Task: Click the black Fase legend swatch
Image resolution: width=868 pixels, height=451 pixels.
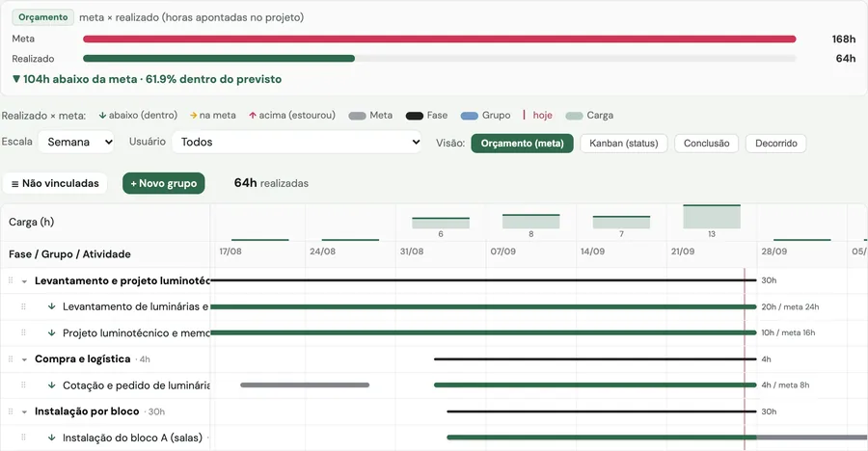Action: click(415, 116)
